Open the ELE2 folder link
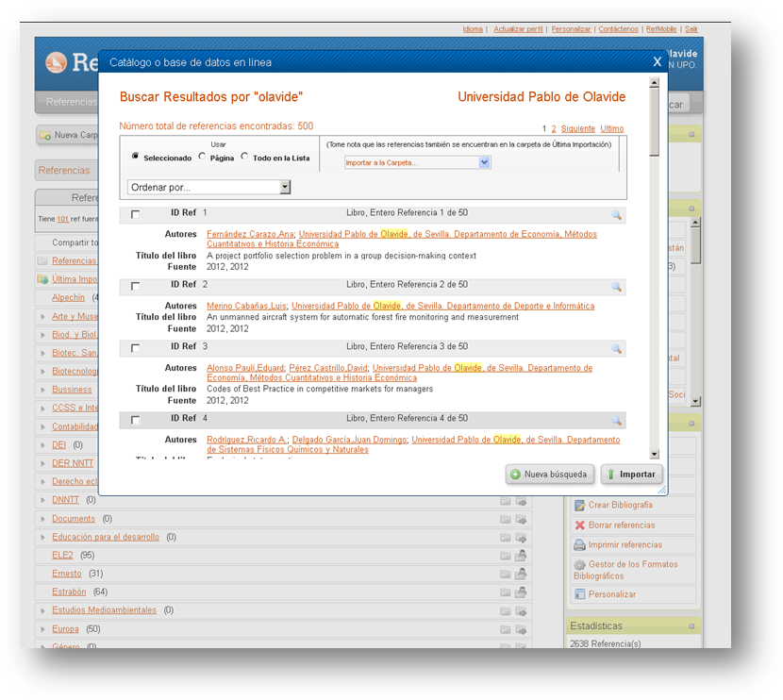 click(62, 556)
